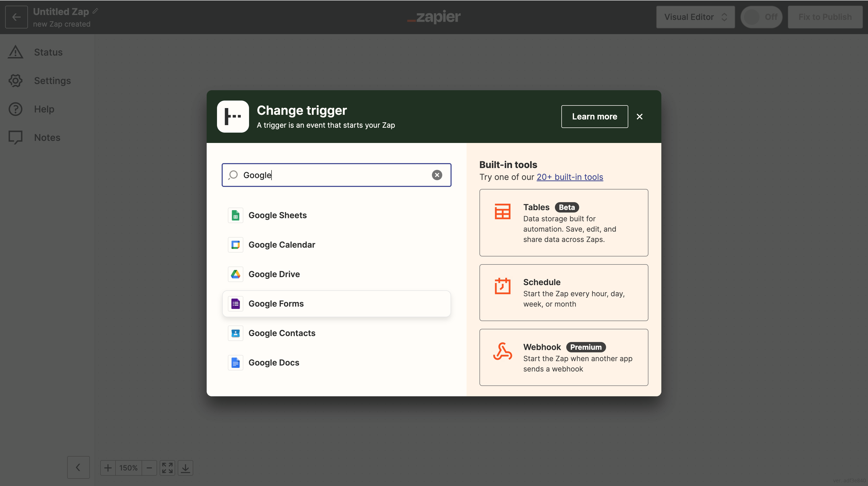Toggle the Zap Off switch

pyautogui.click(x=762, y=17)
